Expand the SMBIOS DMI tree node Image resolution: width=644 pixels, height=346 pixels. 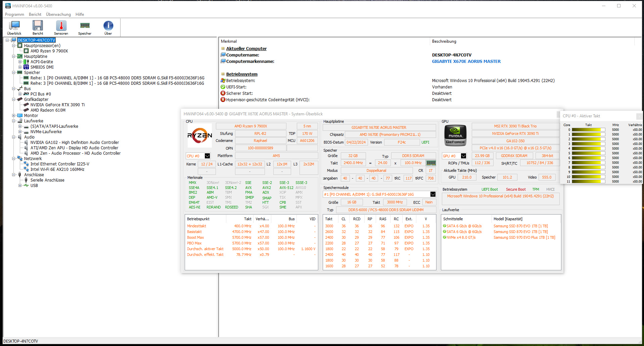(20, 67)
